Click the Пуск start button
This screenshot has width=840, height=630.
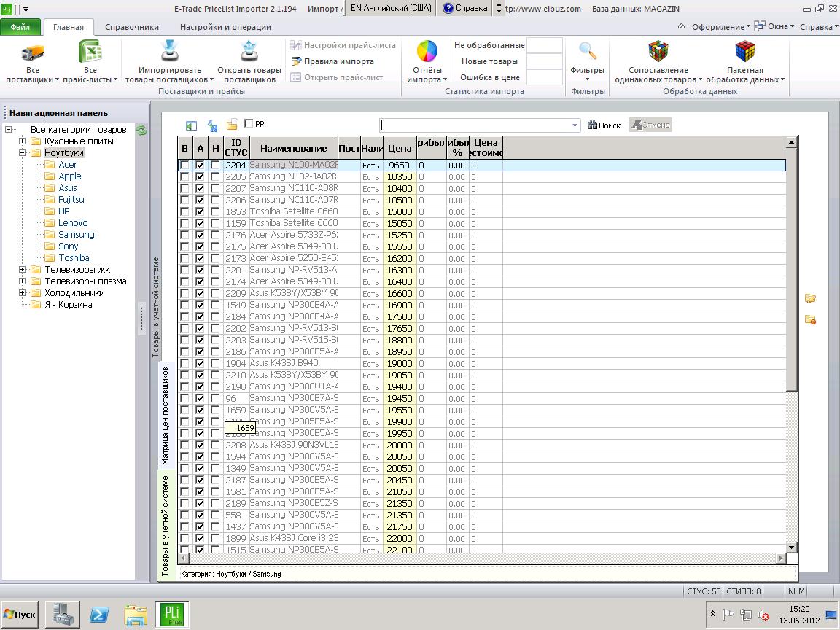point(20,615)
